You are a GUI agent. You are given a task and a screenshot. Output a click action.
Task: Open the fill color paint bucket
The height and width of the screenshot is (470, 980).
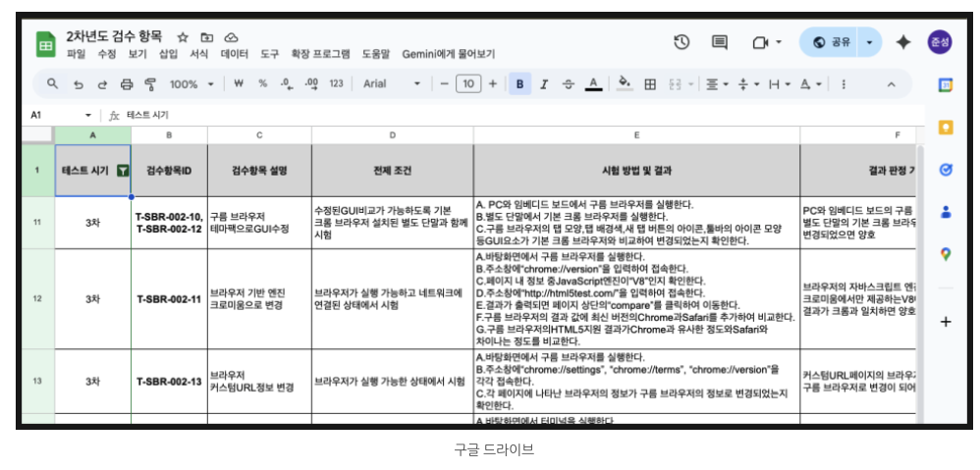[624, 84]
